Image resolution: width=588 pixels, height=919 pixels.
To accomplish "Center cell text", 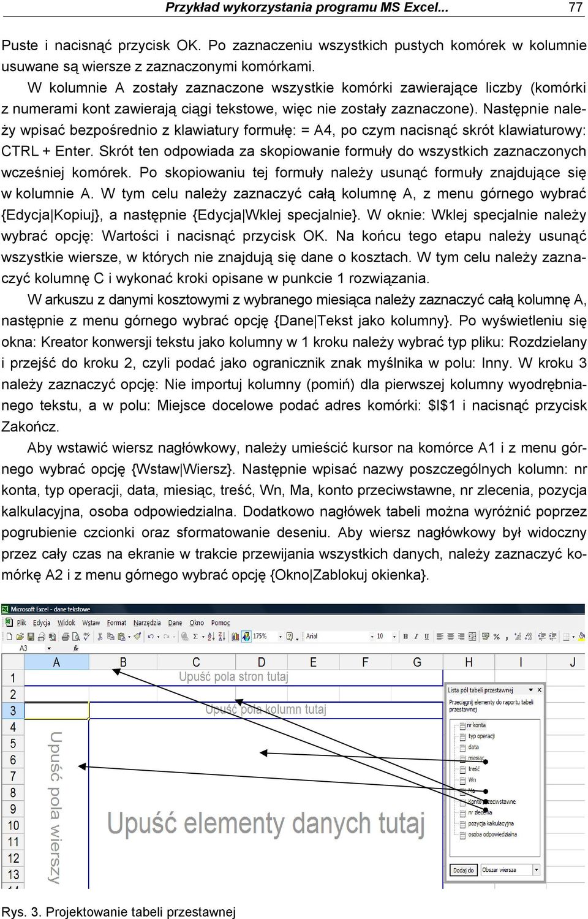I will coord(450,636).
